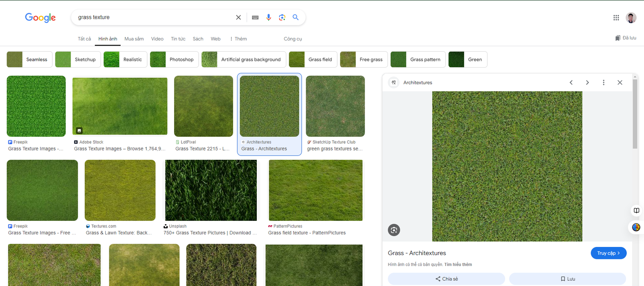
Task: Save image with the Lưu button
Action: 568,279
